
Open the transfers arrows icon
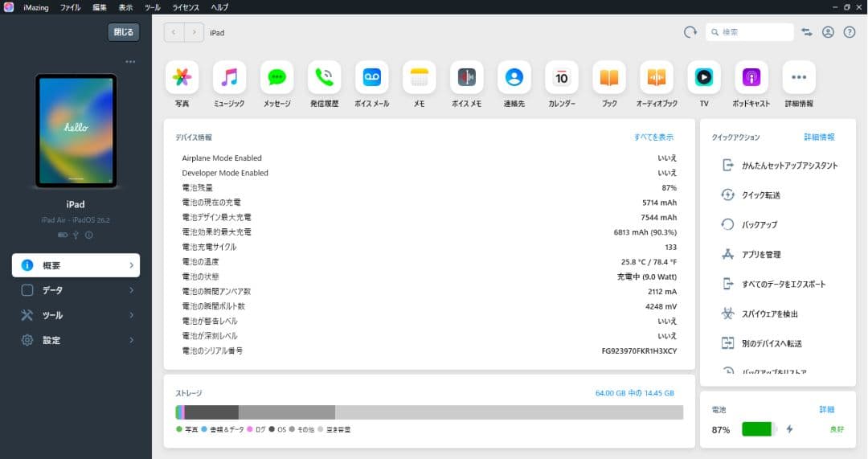tap(807, 32)
